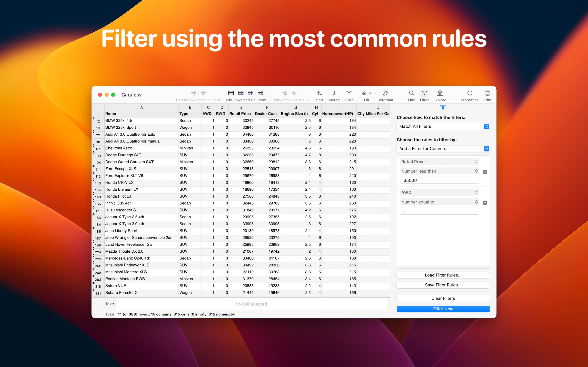Select the Retail Price column header E

tap(241, 107)
